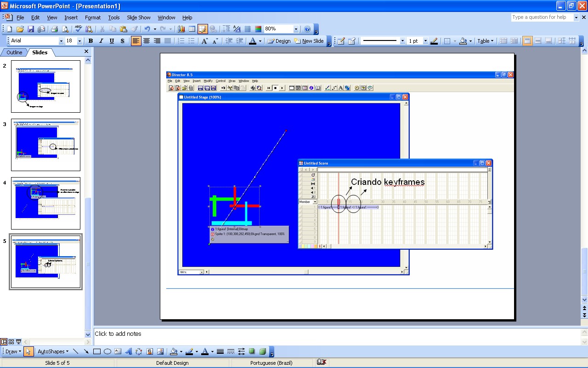Open the Slide Show menu

point(138,17)
